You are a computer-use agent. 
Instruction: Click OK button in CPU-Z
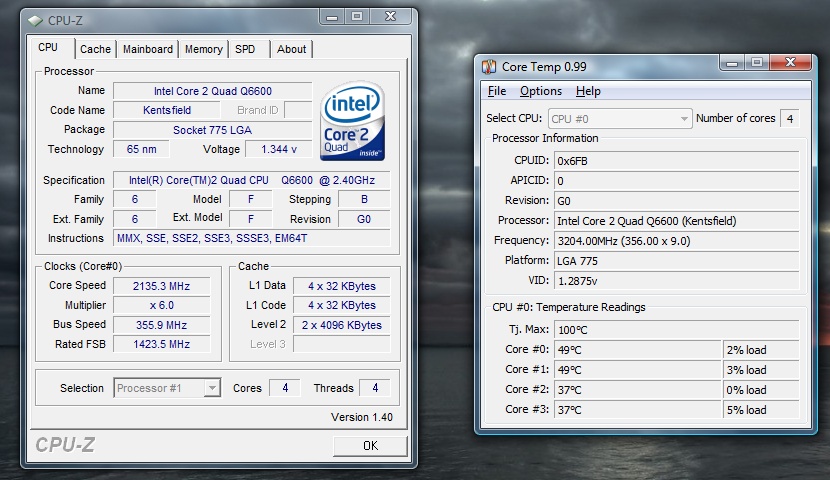point(370,446)
